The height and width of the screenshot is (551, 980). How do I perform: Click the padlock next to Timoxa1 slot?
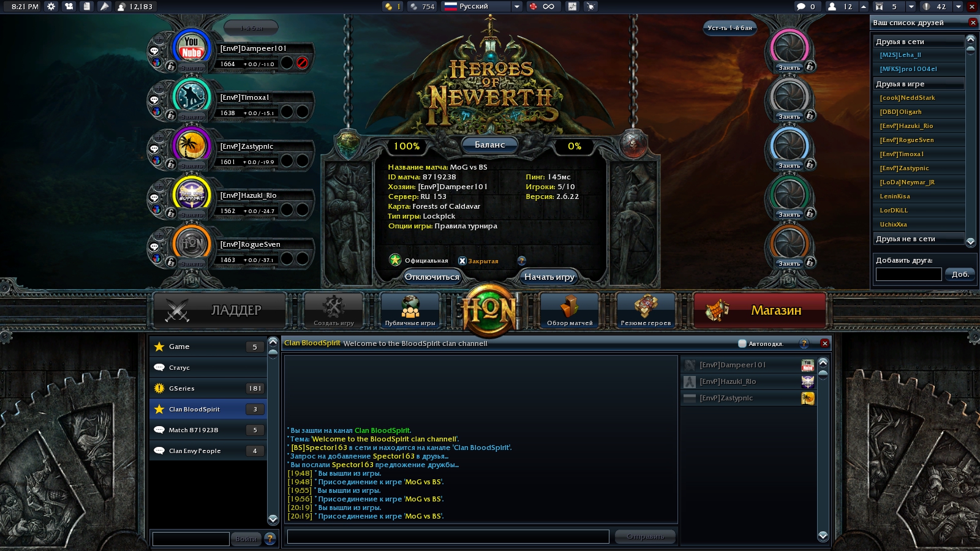[171, 114]
